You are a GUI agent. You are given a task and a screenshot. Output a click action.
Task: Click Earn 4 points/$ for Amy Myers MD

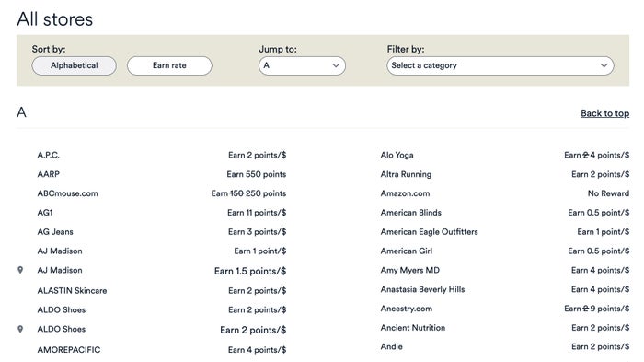pos(600,270)
